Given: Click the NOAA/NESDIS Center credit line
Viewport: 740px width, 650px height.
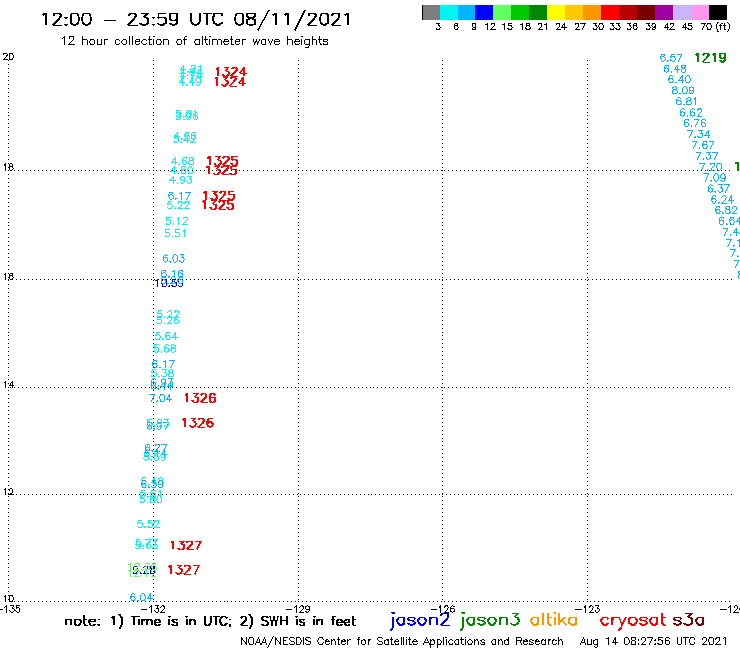Looking at the screenshot, I should pos(402,641).
